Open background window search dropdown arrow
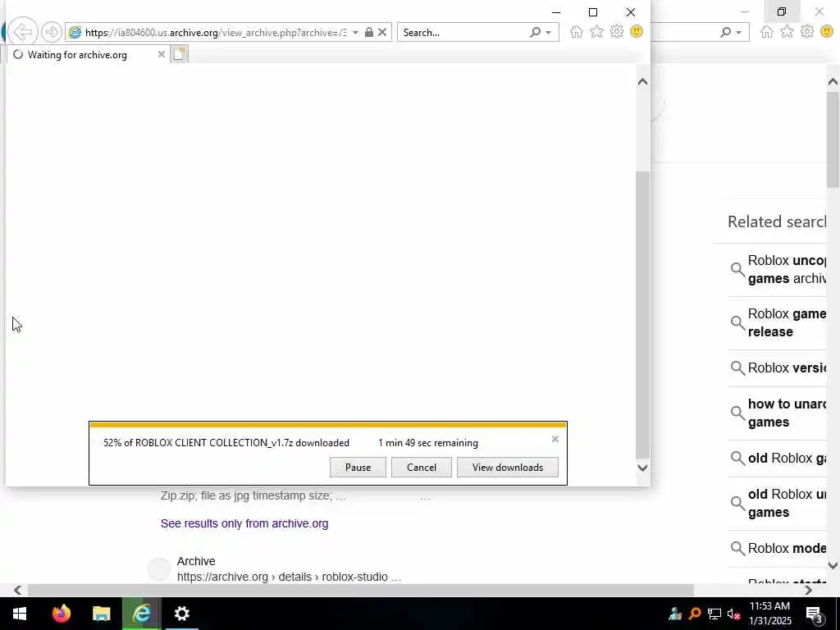 (x=739, y=33)
